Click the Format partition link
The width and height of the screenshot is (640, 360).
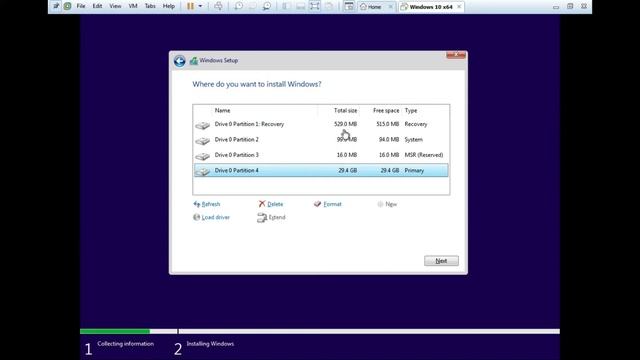coord(332,204)
